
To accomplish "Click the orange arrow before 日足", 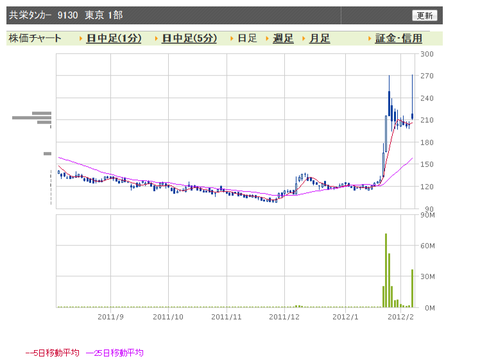I will coord(231,39).
